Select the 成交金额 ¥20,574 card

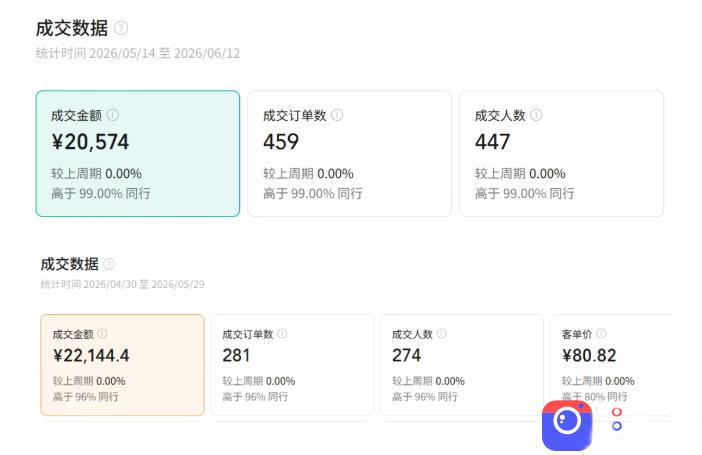(138, 154)
